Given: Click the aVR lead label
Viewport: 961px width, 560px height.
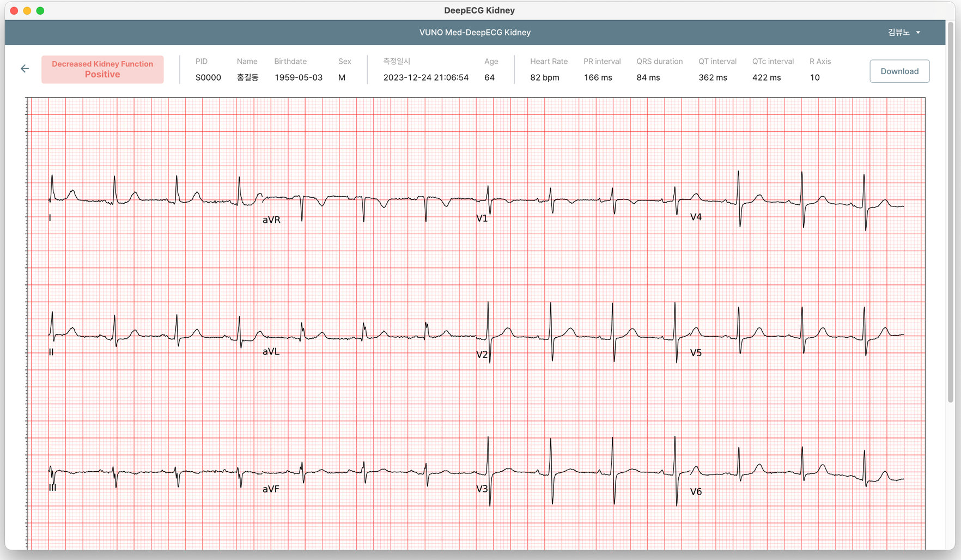Looking at the screenshot, I should pos(271,220).
